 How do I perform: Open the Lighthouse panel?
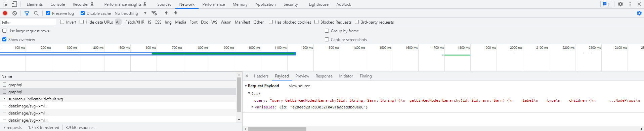coord(319,4)
